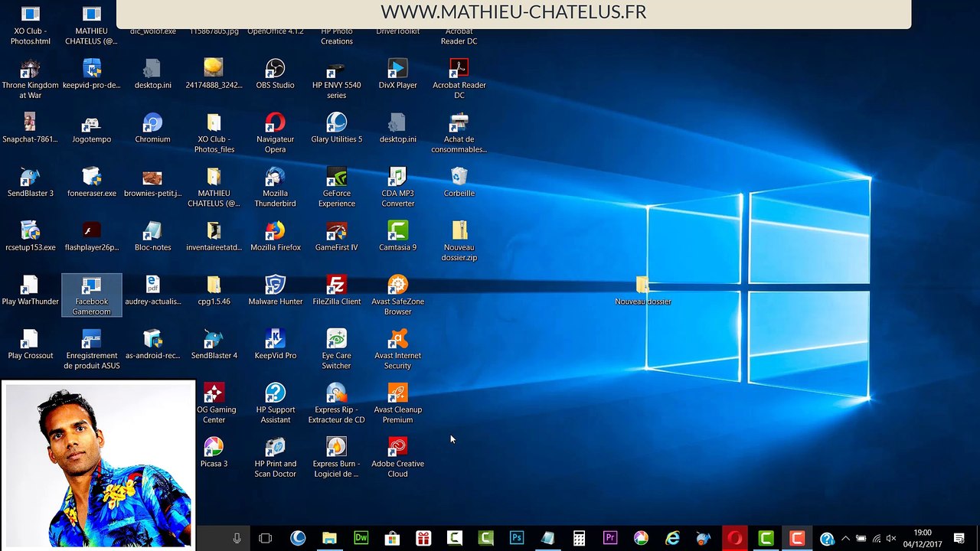
Task: Select SendBlaster 3 desktop icon
Action: (x=30, y=183)
